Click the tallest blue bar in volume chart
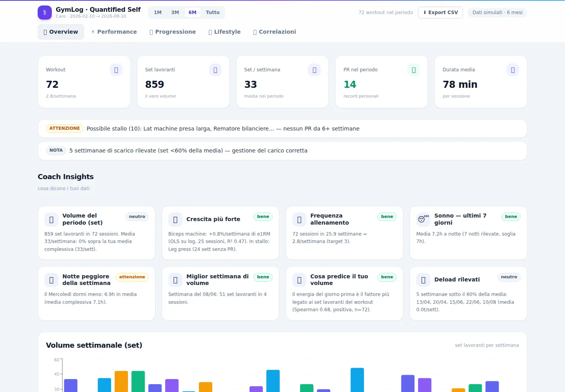 (x=357, y=379)
